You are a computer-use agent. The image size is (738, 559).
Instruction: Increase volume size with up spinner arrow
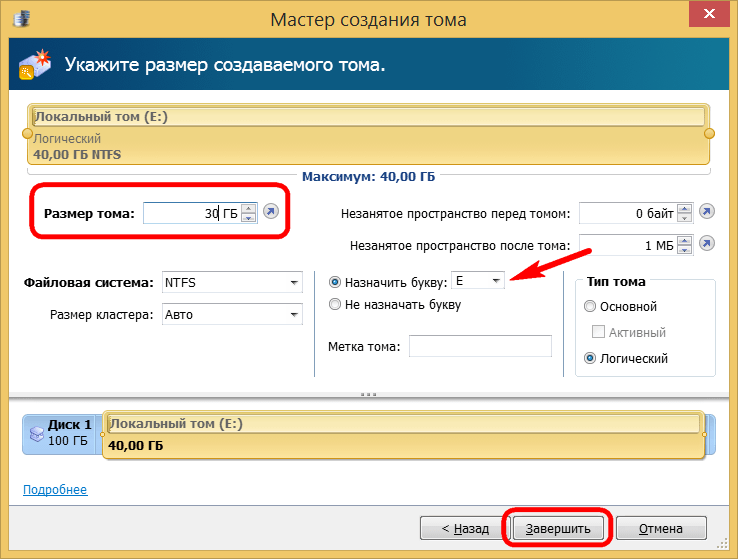249,208
